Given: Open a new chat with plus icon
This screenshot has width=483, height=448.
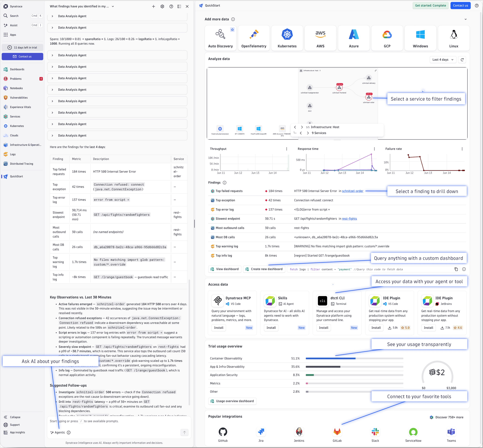Looking at the screenshot, I should 153,7.
